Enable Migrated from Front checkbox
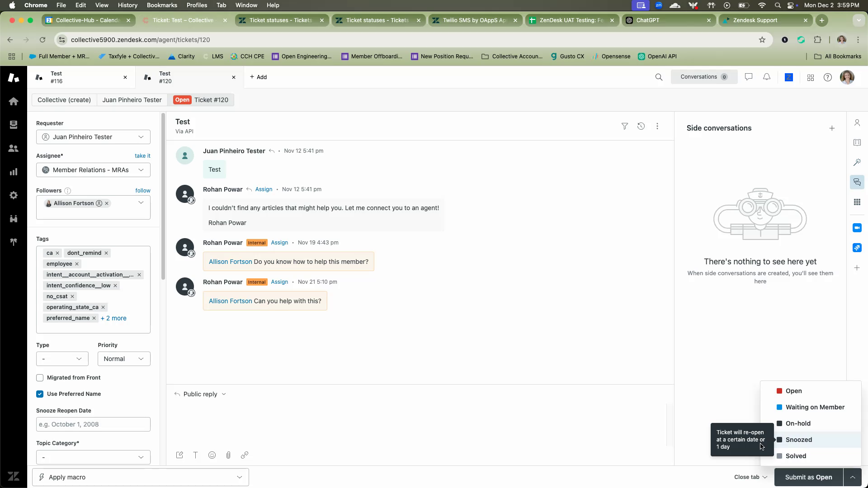Viewport: 868px width, 488px height. pyautogui.click(x=40, y=378)
